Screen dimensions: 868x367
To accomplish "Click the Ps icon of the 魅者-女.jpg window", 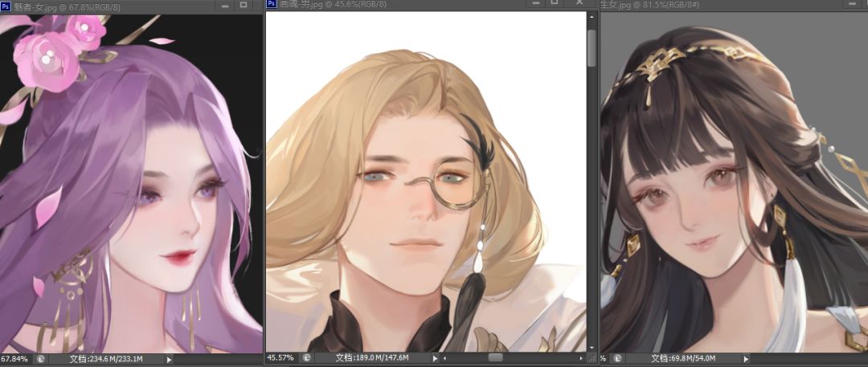I will 5,7.
